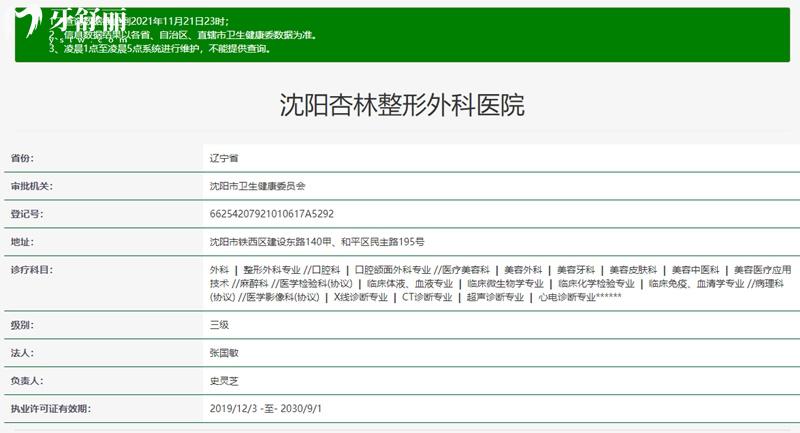Click the 省份 label
This screenshot has height=433, width=800.
[x=22, y=158]
